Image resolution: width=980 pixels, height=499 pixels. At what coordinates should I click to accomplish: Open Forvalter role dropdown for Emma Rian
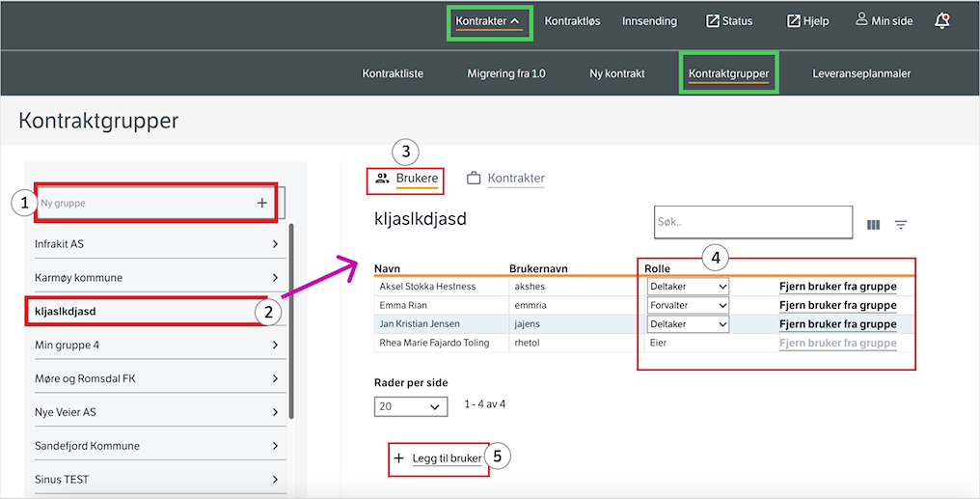(688, 305)
